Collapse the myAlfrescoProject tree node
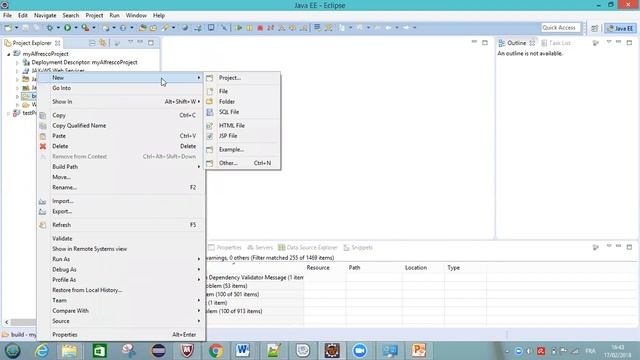This screenshot has width=640, height=360. point(9,54)
